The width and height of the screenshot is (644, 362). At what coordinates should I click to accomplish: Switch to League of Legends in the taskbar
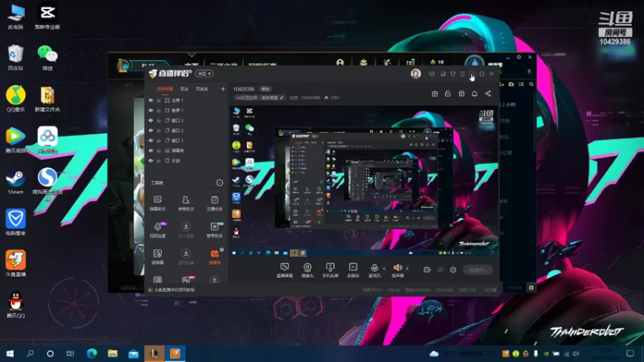tap(155, 353)
